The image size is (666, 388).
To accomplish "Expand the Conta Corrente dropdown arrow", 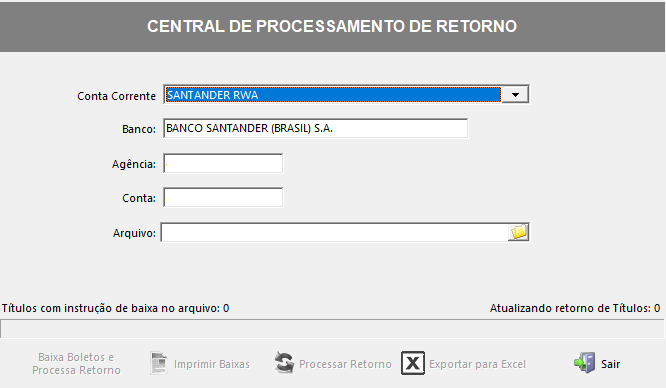I will [x=515, y=95].
